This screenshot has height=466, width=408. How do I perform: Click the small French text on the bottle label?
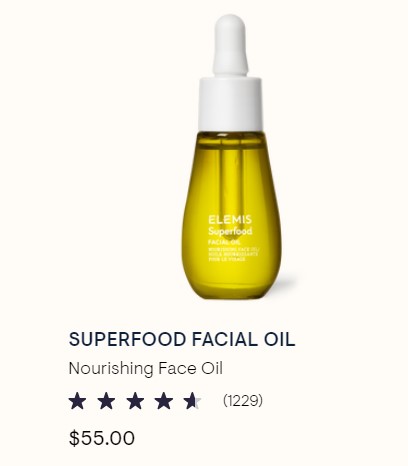233,256
